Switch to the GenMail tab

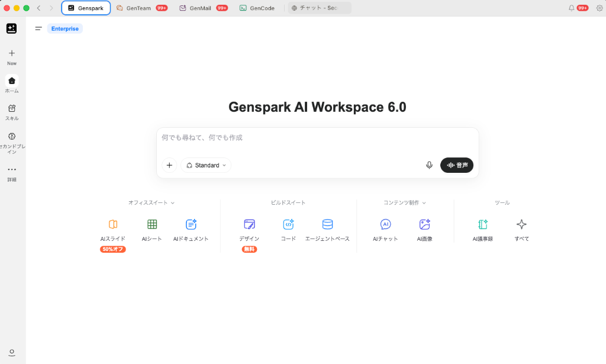point(204,8)
